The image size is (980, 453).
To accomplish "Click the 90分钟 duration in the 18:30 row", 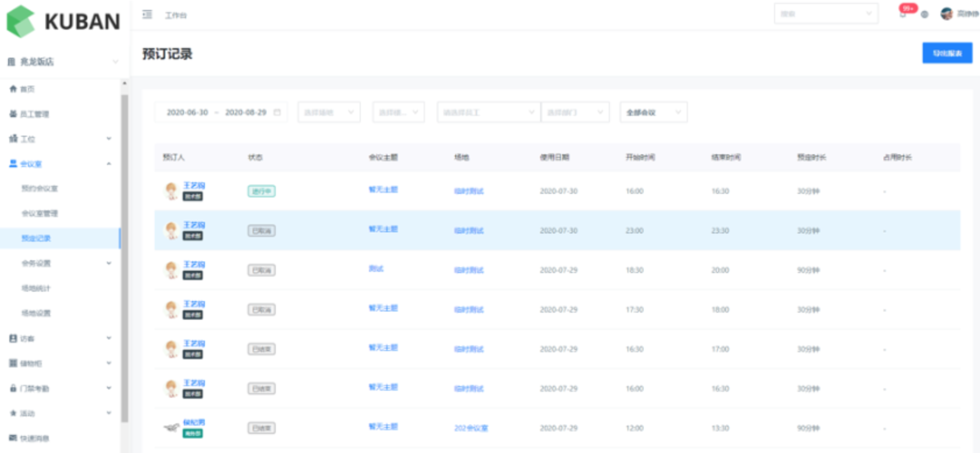I will tap(808, 270).
